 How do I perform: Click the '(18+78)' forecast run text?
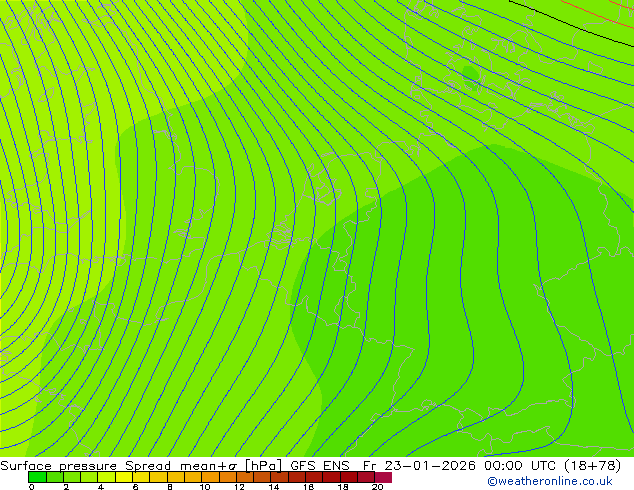[592, 465]
